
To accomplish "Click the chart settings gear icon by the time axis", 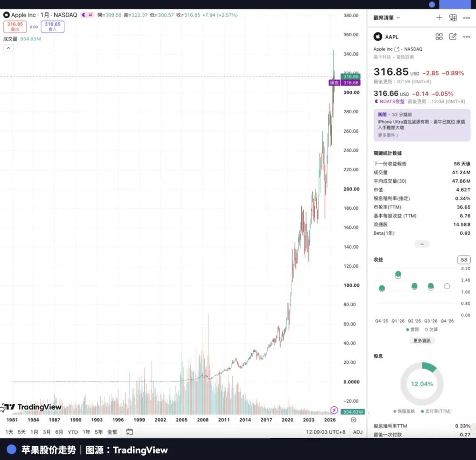I will (x=353, y=420).
